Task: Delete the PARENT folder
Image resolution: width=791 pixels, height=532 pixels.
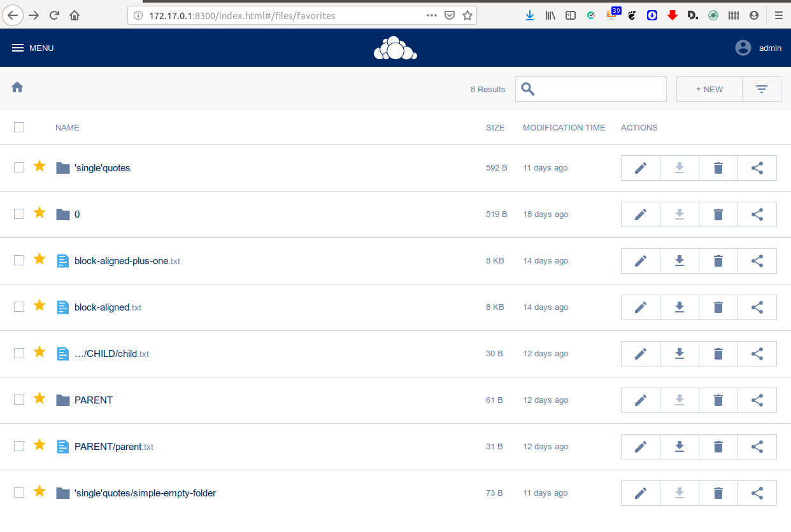Action: click(718, 400)
